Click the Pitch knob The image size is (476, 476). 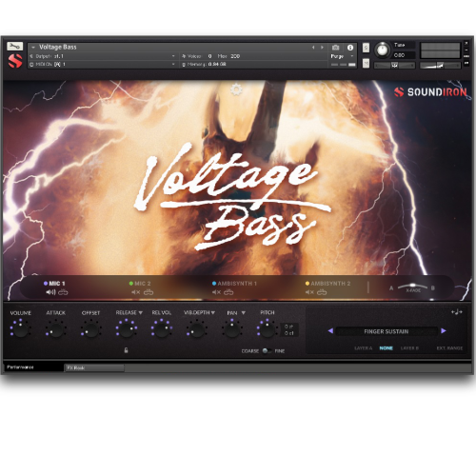[x=268, y=329]
